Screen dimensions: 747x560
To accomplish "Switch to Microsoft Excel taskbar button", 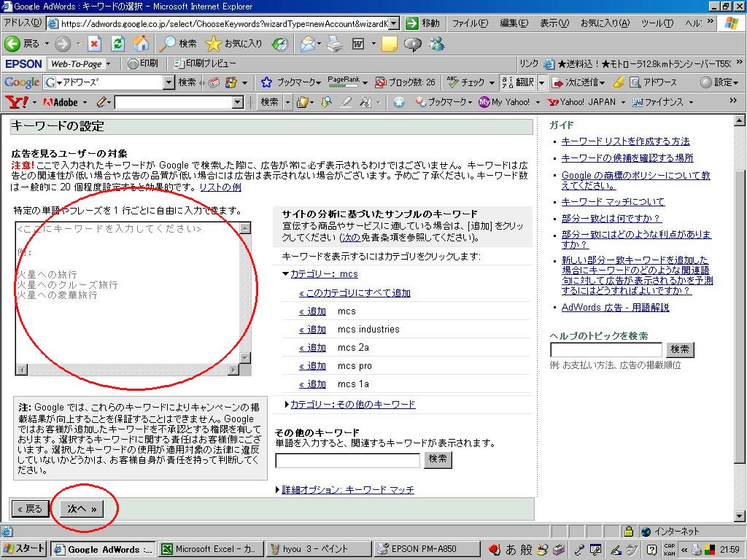I will 210,549.
